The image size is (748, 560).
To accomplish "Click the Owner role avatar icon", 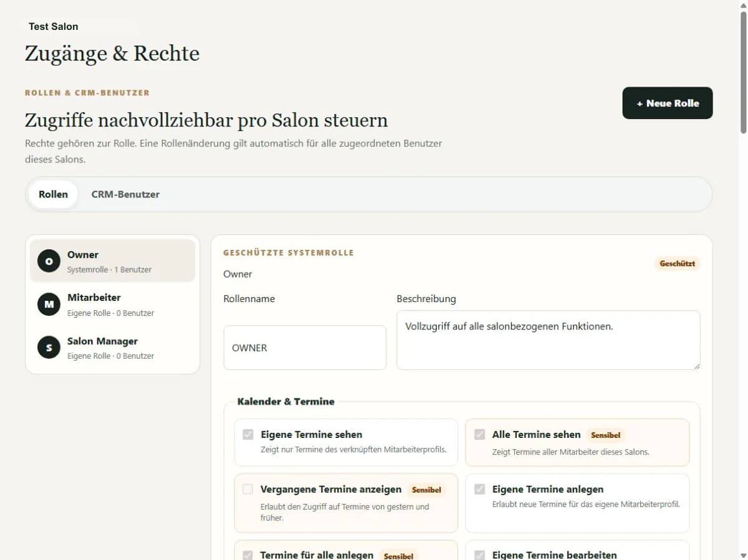I will (49, 261).
